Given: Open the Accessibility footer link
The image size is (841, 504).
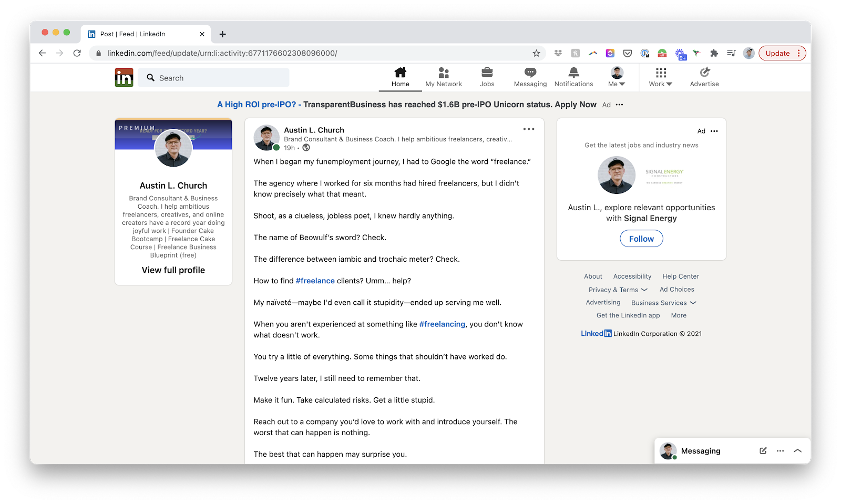Looking at the screenshot, I should 632,276.
